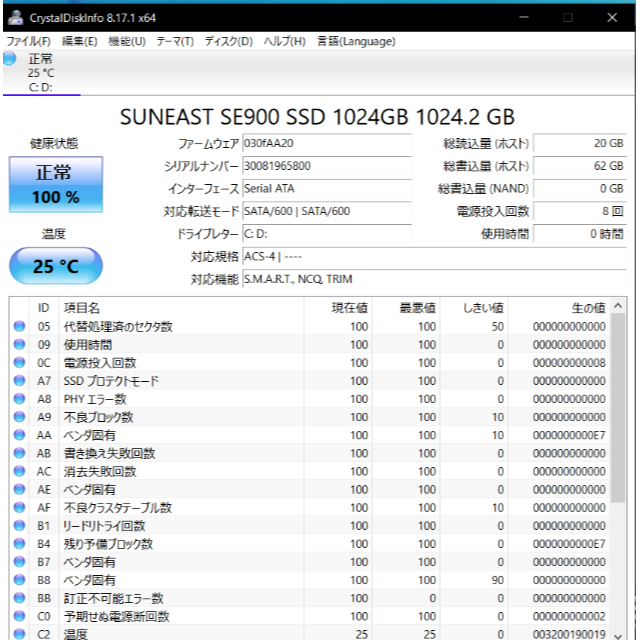Click the serial number field 30081965800
The height and width of the screenshot is (640, 640).
point(327,166)
